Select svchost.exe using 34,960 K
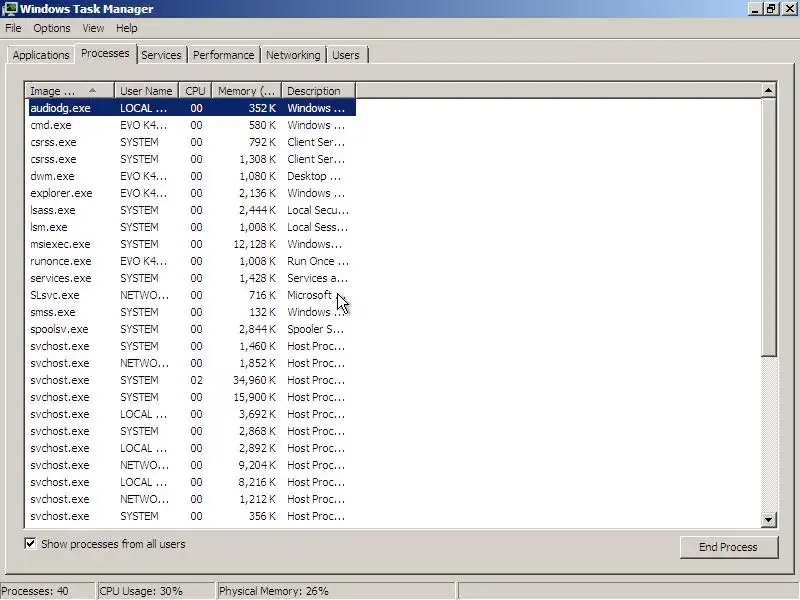 (x=192, y=380)
